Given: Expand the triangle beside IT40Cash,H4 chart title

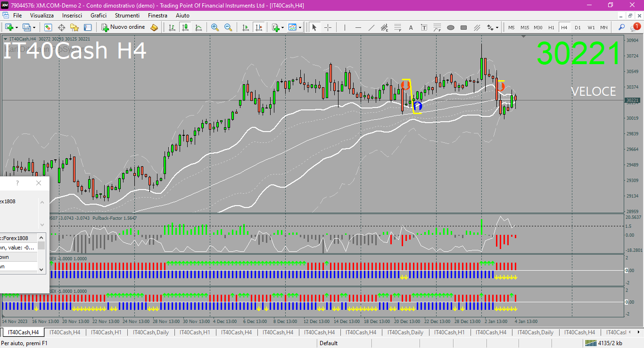Looking at the screenshot, I should [5, 39].
